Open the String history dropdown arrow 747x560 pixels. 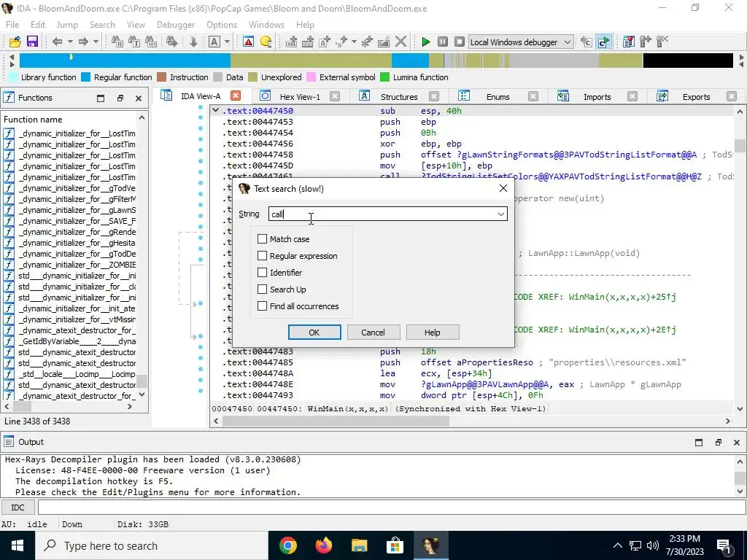500,214
